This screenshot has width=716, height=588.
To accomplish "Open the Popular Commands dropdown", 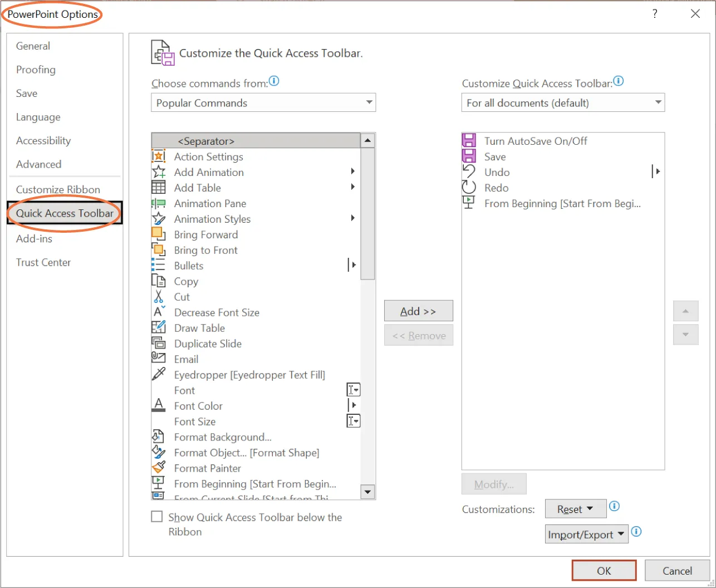I will [x=263, y=102].
